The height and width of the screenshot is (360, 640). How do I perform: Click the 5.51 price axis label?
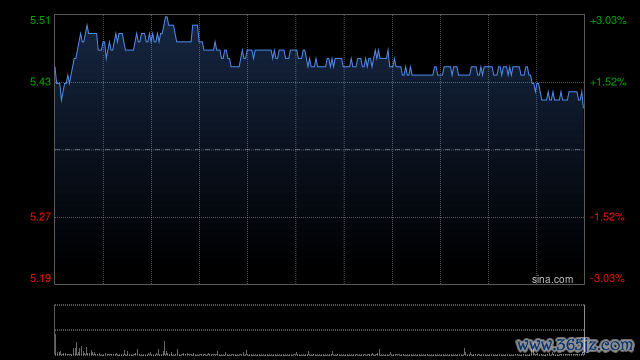(x=40, y=20)
